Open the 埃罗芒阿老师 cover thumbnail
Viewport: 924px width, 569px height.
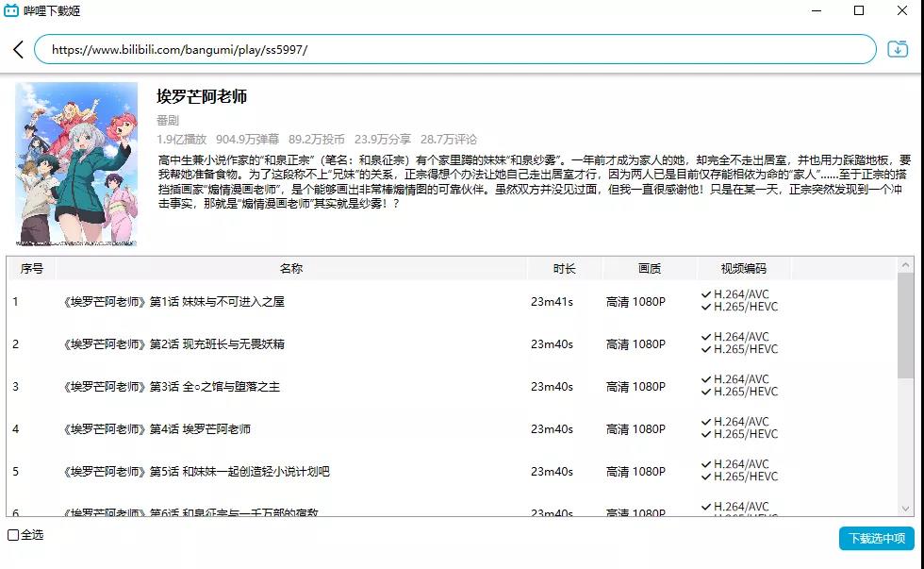click(76, 164)
